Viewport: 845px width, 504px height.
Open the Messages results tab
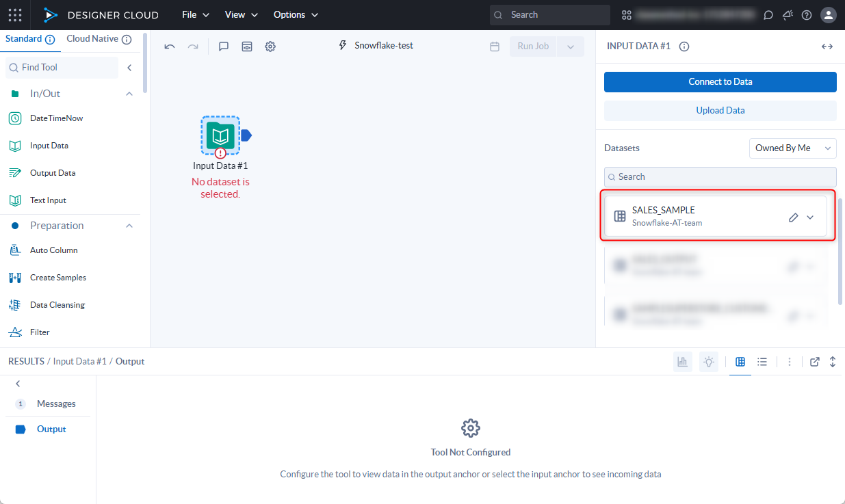(48, 404)
